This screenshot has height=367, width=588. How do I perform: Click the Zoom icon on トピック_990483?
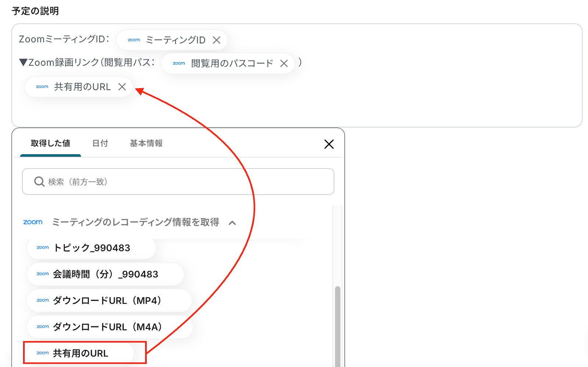43,248
